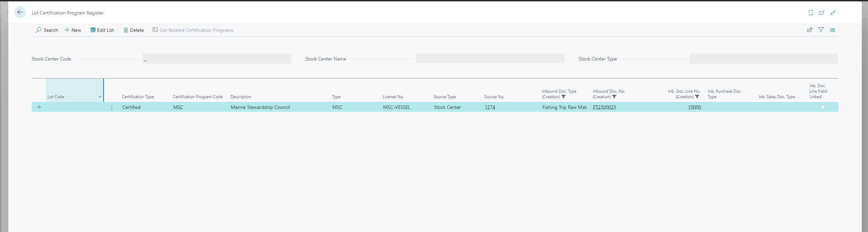Open the filter pane funnel icon
Image resolution: width=868 pixels, height=232 pixels.
point(821,30)
